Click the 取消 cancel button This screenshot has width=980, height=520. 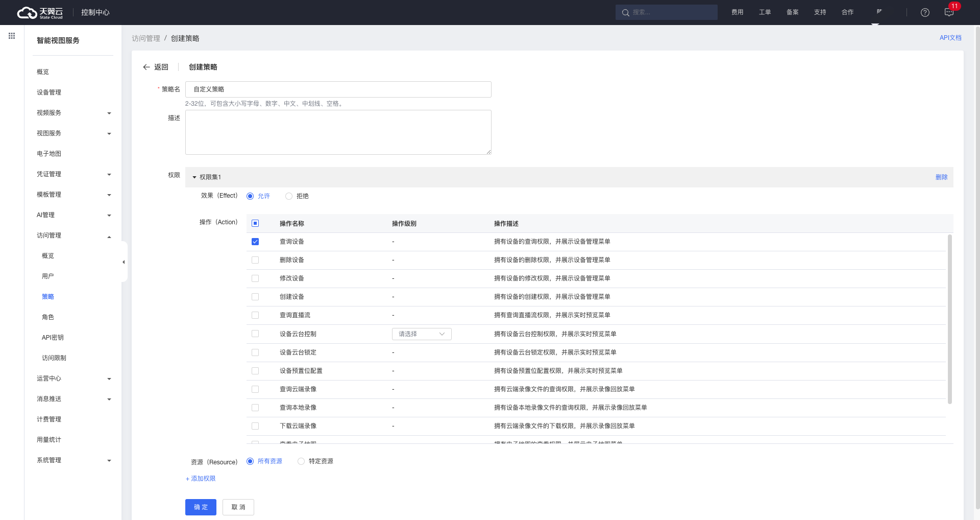tap(238, 507)
